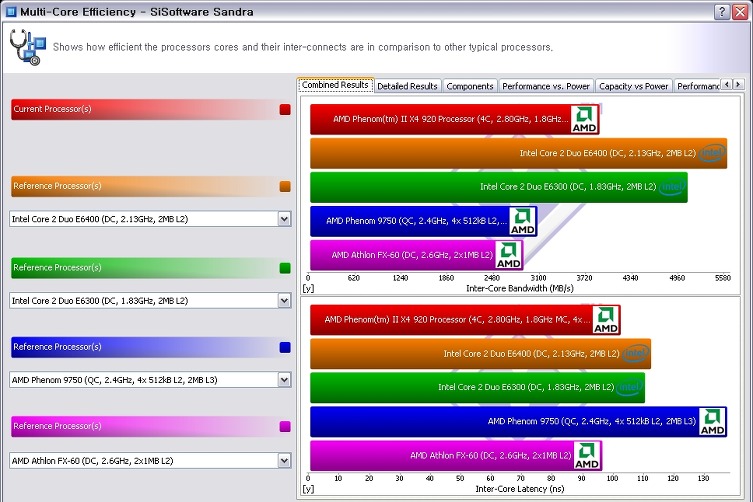Click the 130 value on latency axis
Viewport: 753px width, 502px height.
click(703, 478)
